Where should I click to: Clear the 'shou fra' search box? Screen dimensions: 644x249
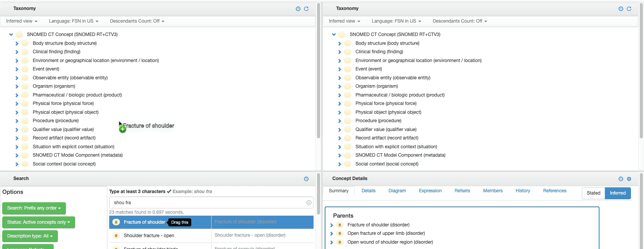(309, 203)
